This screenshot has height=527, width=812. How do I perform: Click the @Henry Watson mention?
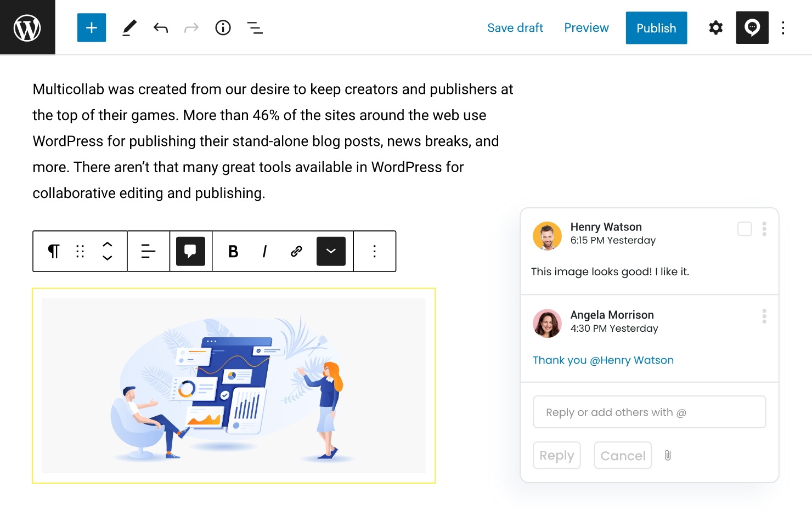pos(631,360)
